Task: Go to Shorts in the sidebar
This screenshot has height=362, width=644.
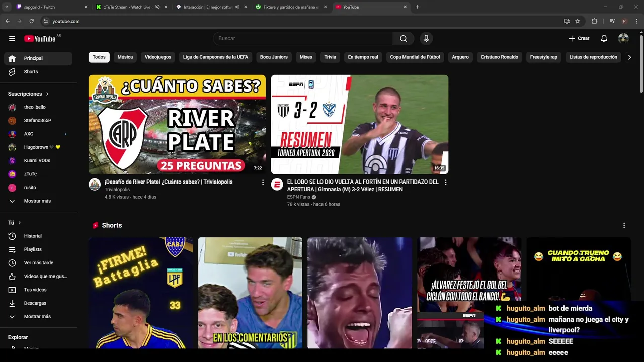Action: click(x=38, y=72)
